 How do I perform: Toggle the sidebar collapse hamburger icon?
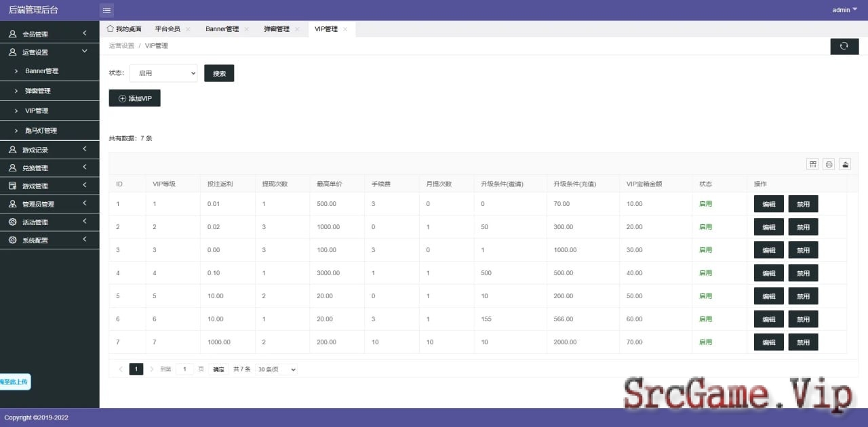click(106, 10)
